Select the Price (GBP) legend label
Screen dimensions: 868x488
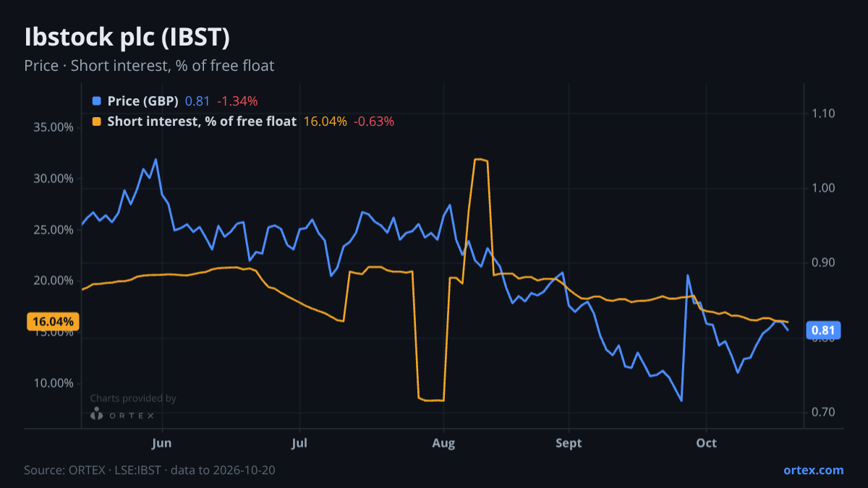[142, 100]
